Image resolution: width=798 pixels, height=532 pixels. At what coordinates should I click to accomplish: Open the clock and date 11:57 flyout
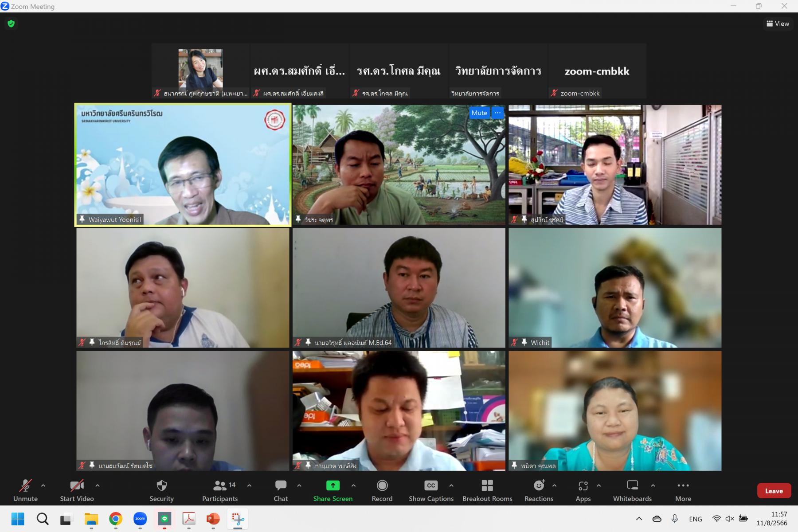[x=772, y=519]
